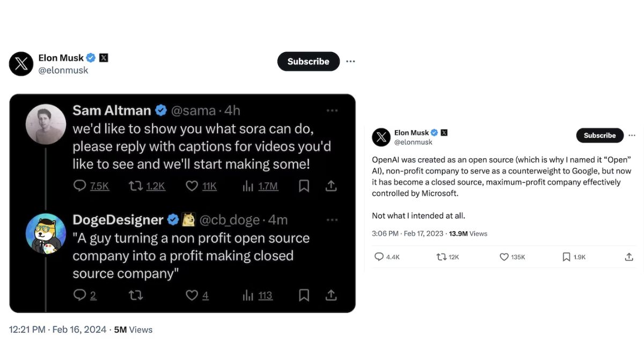Open the @elonmusk handle on the left tweet

pos(63,70)
